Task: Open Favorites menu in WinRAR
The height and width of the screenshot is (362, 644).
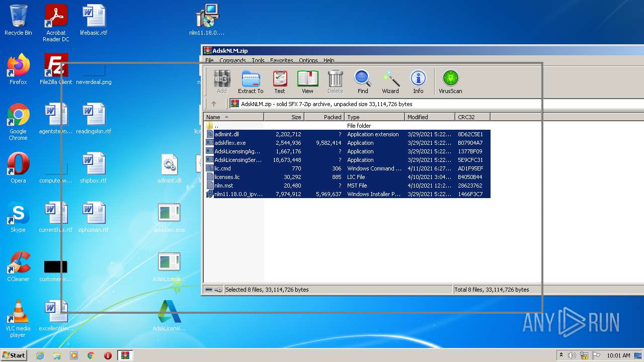Action: (282, 60)
